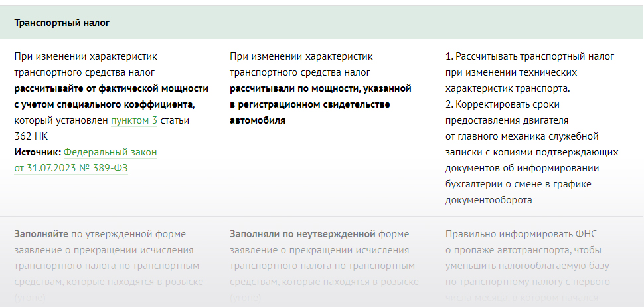The image size is (644, 307).
Task: Click "в регистрационном свидетельстве" bold line
Action: tap(309, 104)
